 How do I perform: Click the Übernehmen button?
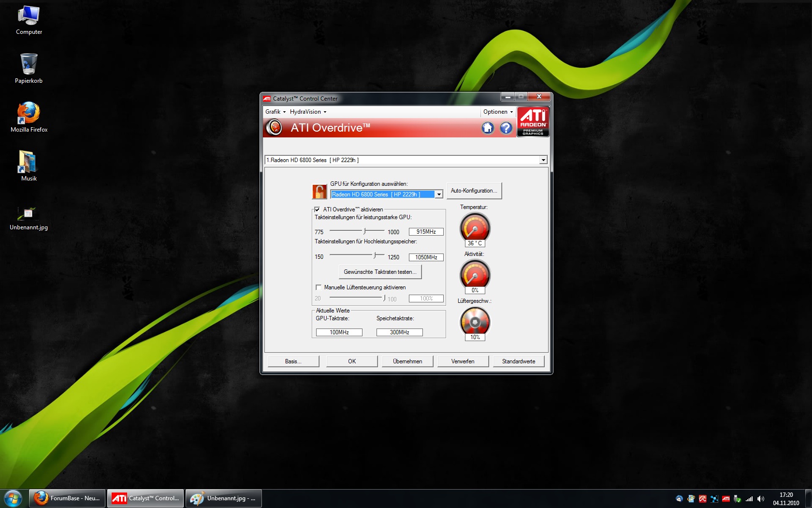(x=407, y=361)
